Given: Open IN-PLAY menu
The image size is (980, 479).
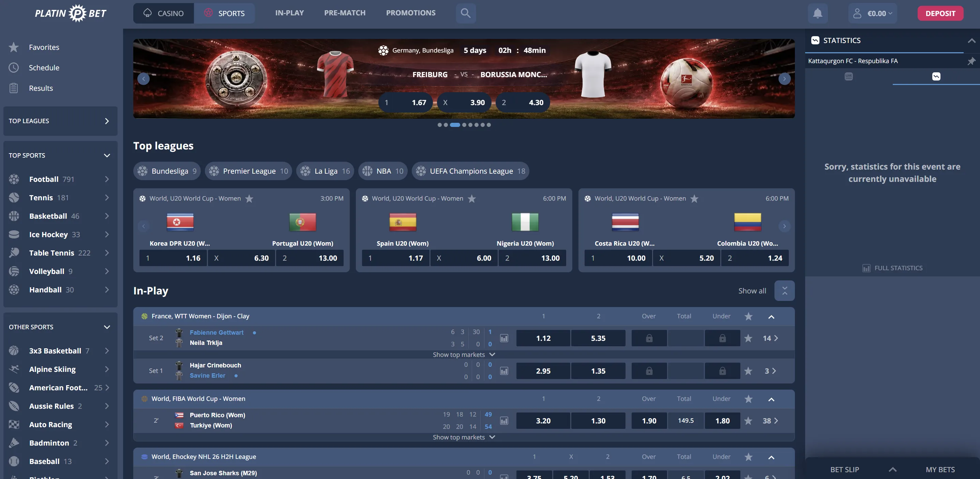Looking at the screenshot, I should [289, 13].
